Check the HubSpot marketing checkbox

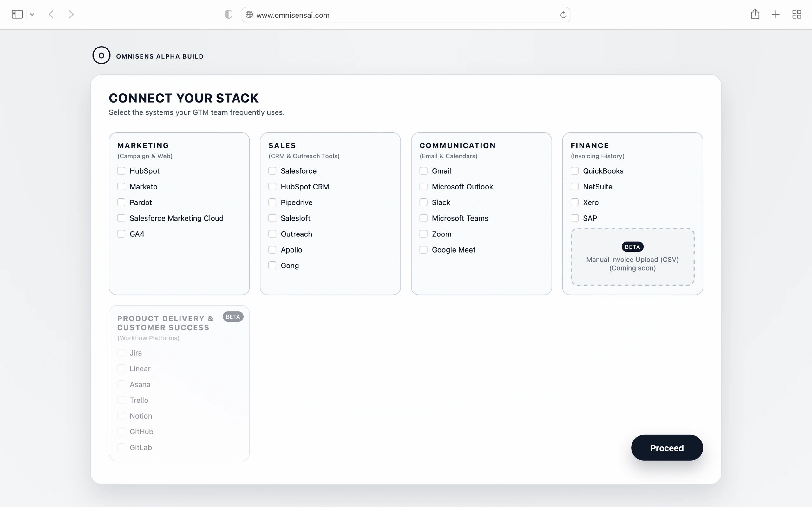tap(121, 171)
